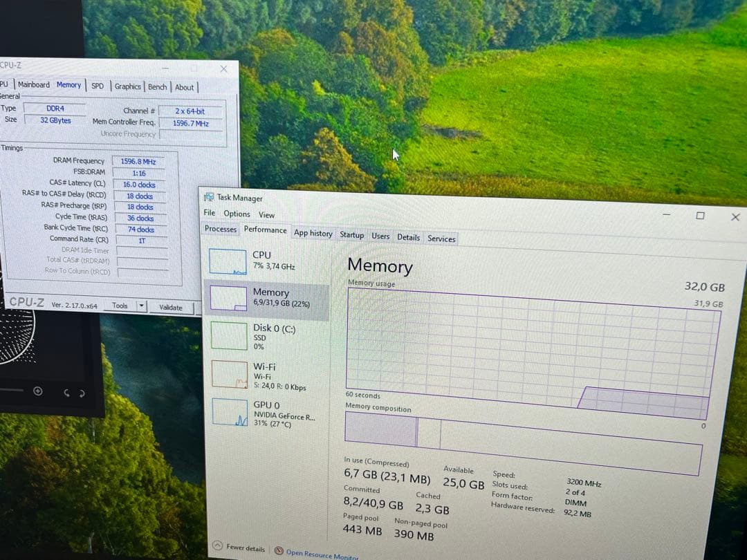Open the Task Manager Options menu

[x=237, y=214]
